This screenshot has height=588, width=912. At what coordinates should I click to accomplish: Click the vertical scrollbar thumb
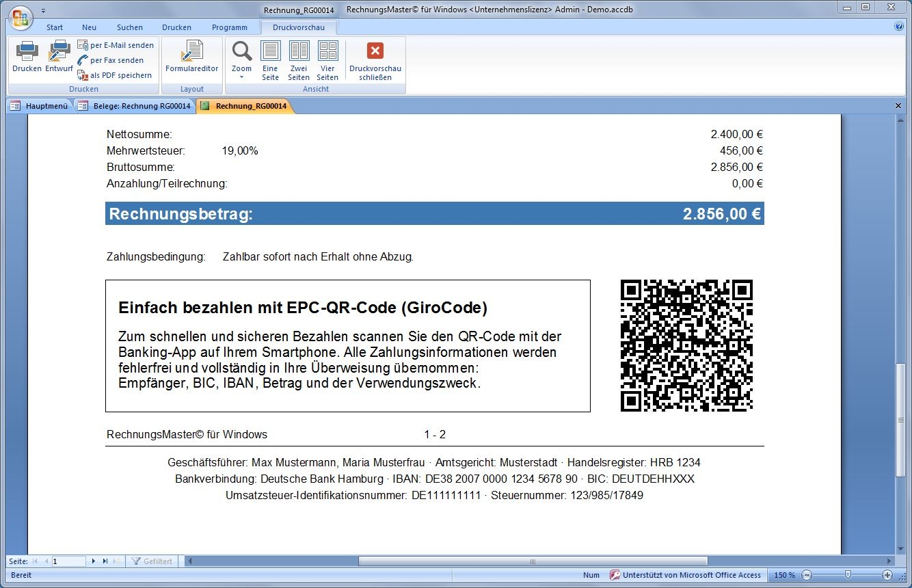pos(901,420)
